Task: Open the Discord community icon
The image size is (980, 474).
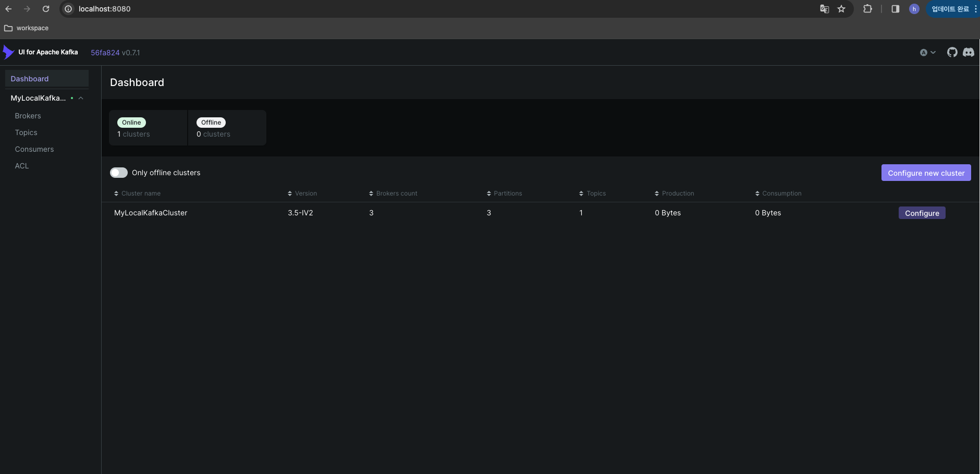Action: (x=969, y=52)
